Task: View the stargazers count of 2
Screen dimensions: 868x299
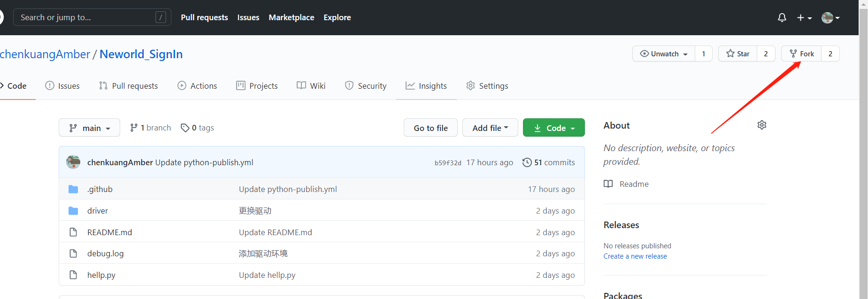Action: pyautogui.click(x=766, y=54)
